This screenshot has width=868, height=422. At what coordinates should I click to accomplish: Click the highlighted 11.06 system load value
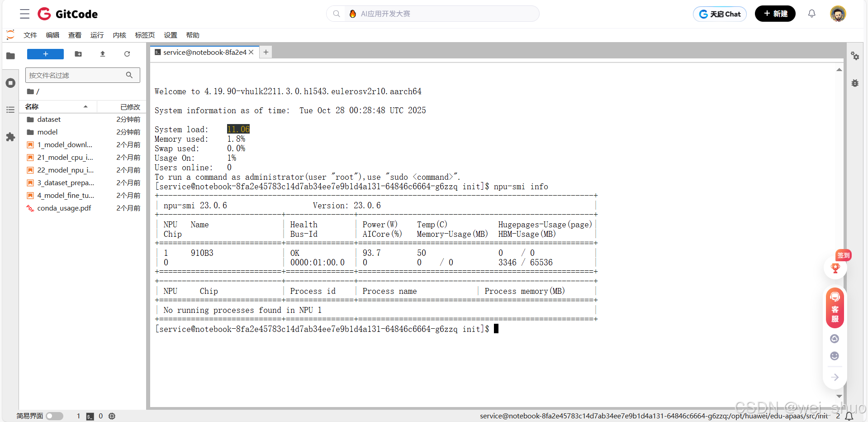pos(238,129)
